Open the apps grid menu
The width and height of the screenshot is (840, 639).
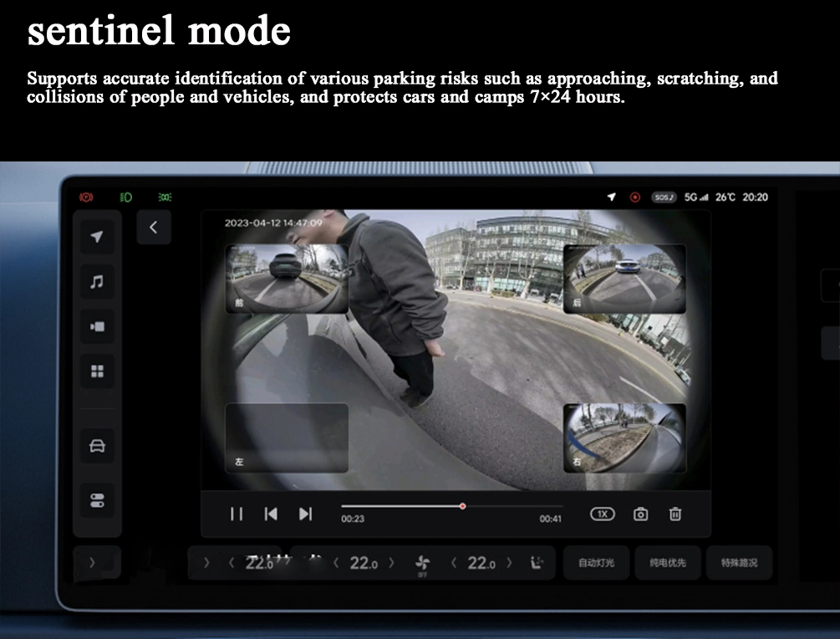tap(97, 371)
